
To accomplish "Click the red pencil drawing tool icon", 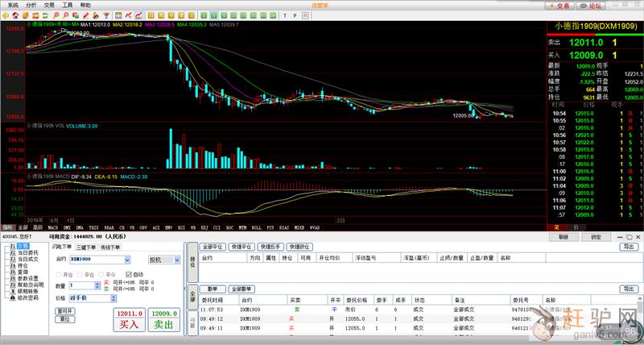I will pos(86,15).
